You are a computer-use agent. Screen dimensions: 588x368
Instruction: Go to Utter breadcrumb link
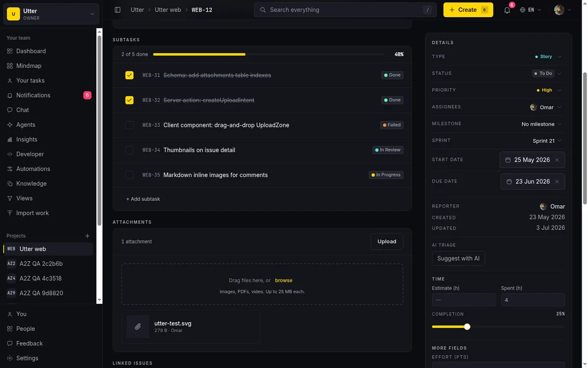pos(137,10)
